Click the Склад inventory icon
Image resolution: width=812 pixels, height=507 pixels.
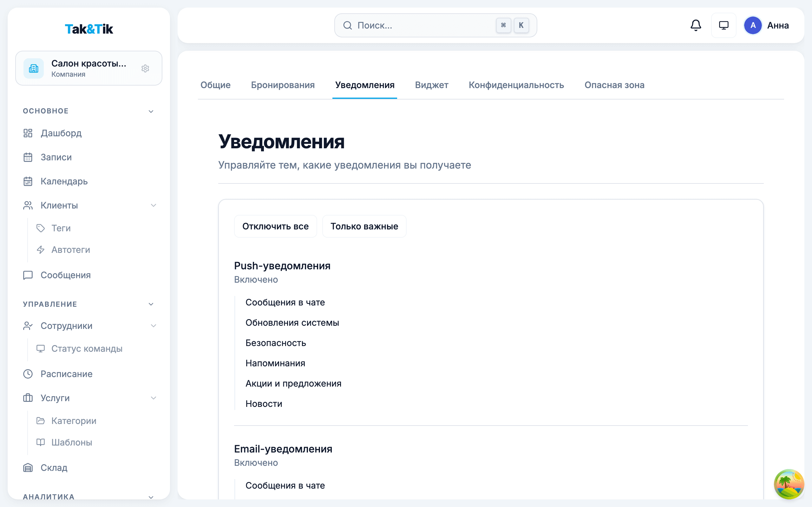(x=28, y=467)
